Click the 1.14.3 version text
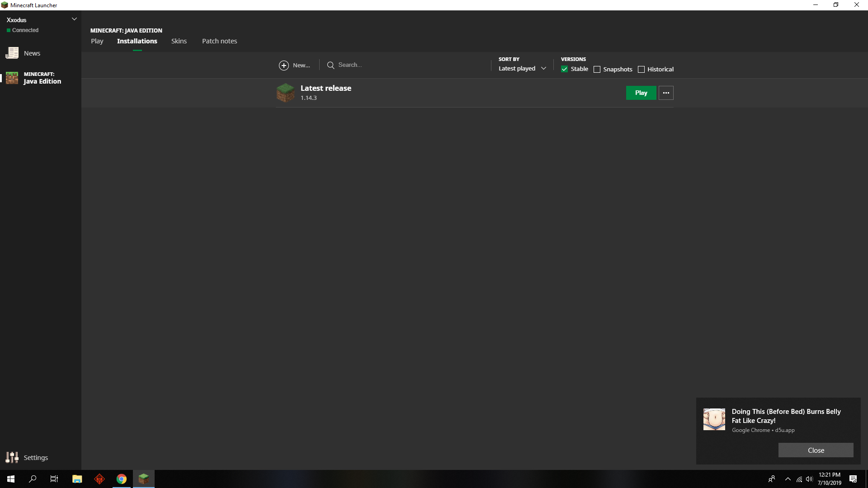This screenshot has width=868, height=488. point(309,98)
